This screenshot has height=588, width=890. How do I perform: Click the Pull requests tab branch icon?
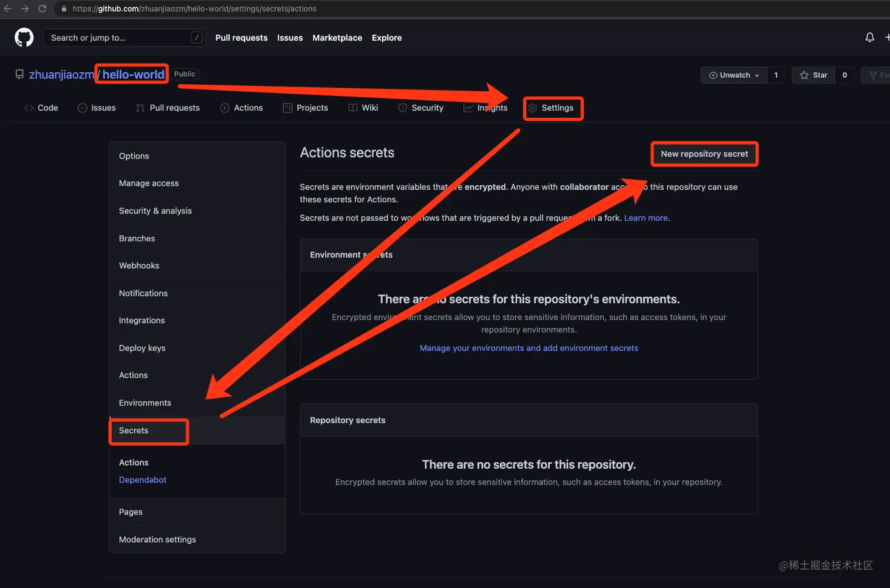pyautogui.click(x=140, y=108)
